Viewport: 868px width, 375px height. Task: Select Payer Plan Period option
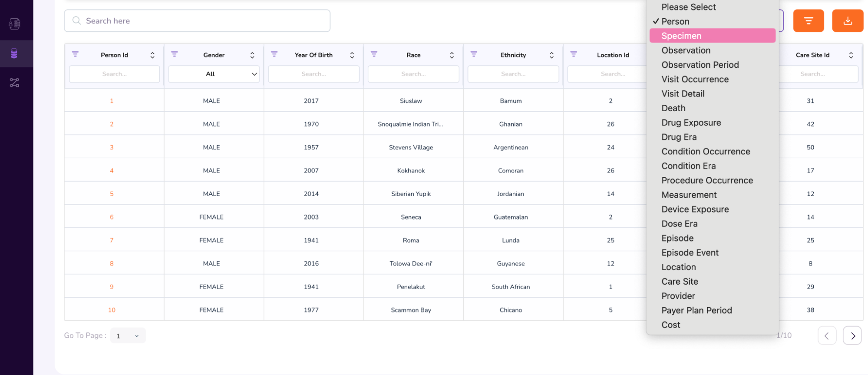[x=696, y=310]
